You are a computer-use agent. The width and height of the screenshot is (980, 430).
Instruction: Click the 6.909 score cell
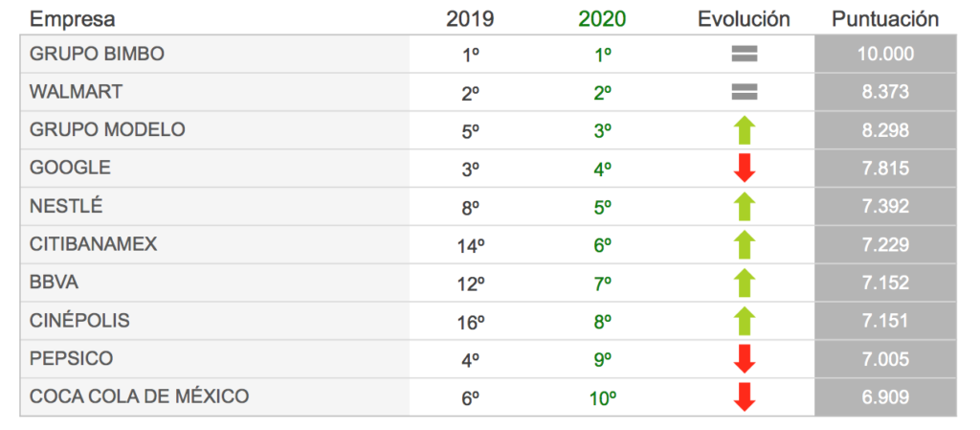[x=885, y=396]
